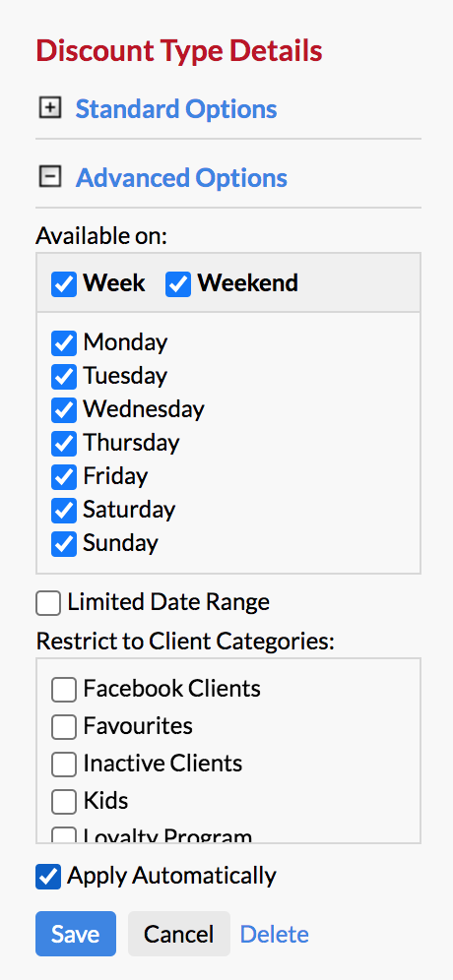Image resolution: width=453 pixels, height=980 pixels.
Task: Expand Standard Options plus icon
Action: click(x=50, y=109)
